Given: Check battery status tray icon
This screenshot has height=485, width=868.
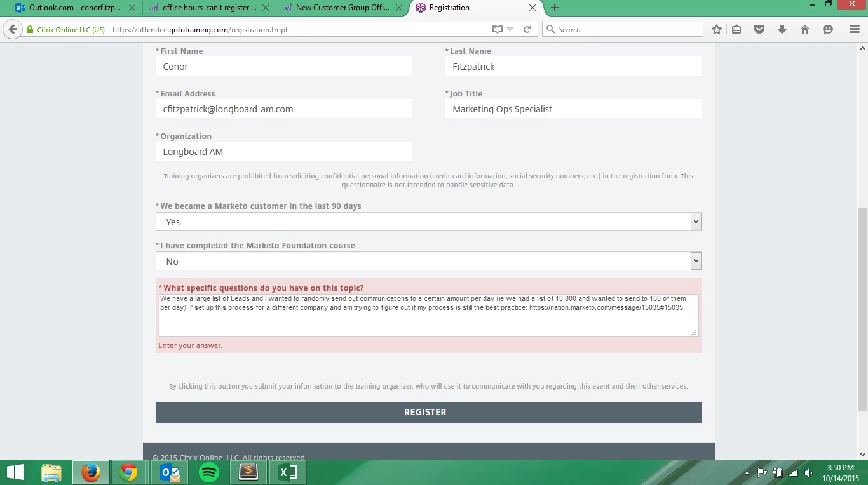Looking at the screenshot, I should pos(777,473).
